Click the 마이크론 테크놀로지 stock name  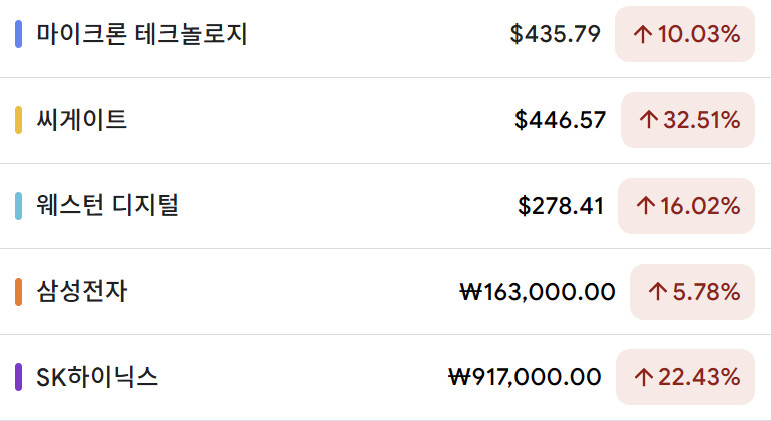[x=141, y=35]
